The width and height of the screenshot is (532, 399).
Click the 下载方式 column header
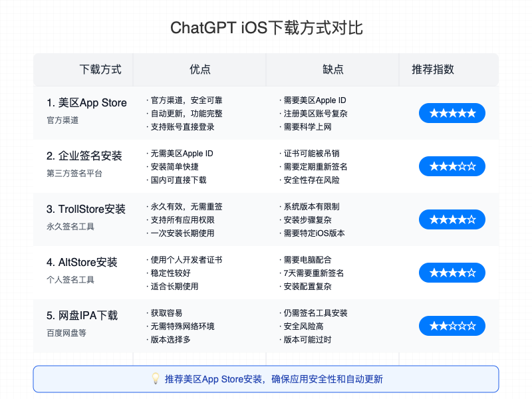(x=100, y=69)
